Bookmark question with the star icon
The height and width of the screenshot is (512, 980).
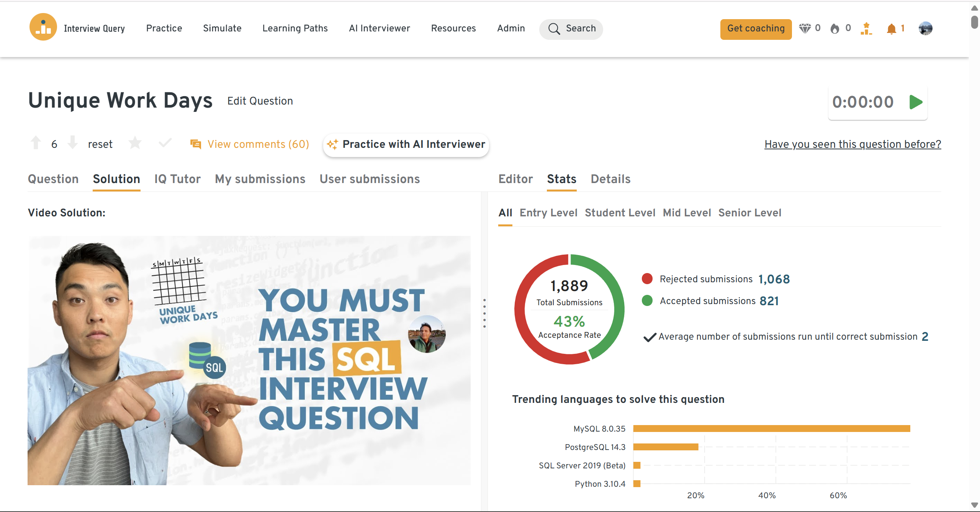(135, 143)
